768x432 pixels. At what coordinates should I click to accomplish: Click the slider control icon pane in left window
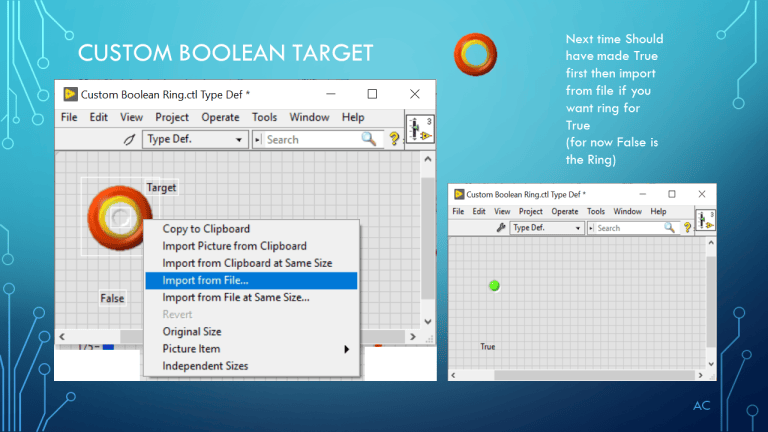420,129
